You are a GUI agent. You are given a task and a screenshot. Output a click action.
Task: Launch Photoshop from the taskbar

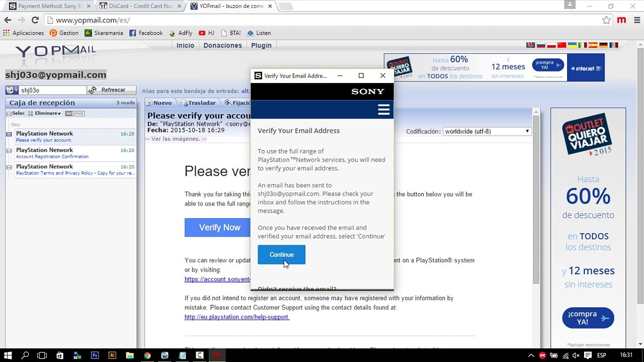[x=95, y=355]
